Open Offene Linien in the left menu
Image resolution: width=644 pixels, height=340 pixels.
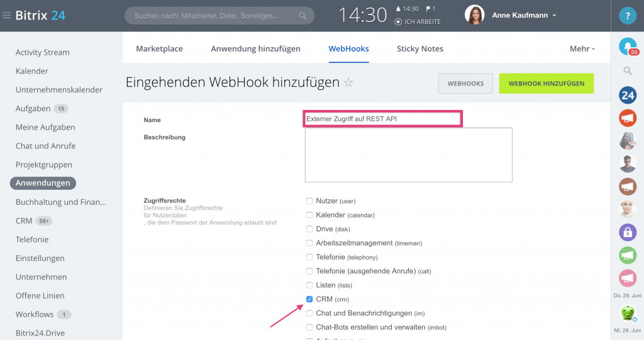[x=40, y=295]
